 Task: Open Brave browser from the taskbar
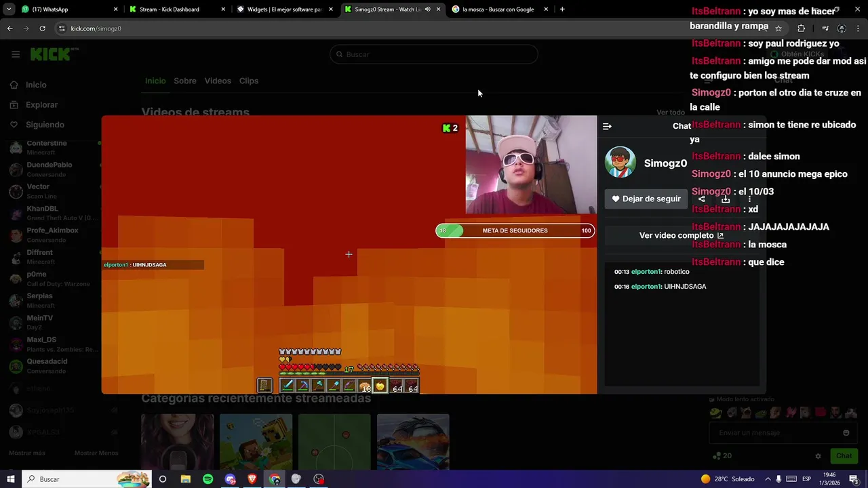(252, 479)
